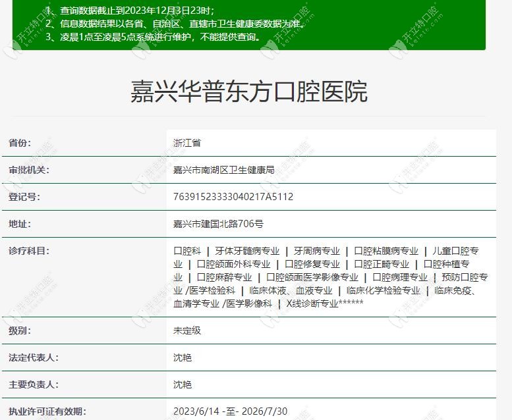The image size is (512, 420).
Task: Click 牙体牙髓病专业 in the departments list
Action: pos(247,251)
